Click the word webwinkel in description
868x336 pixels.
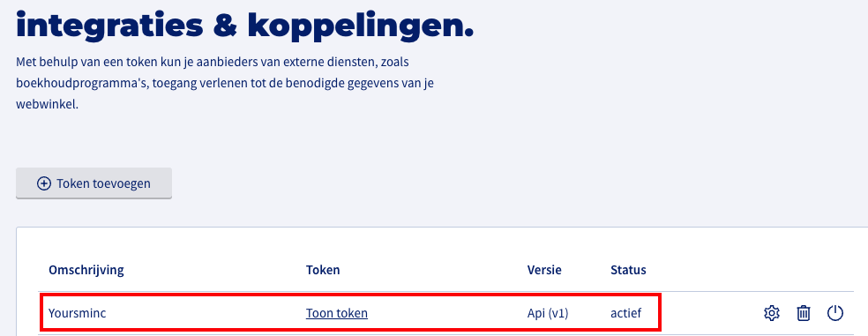click(47, 105)
